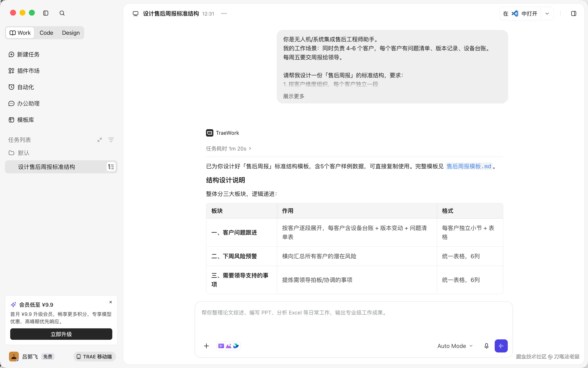This screenshot has height=368, width=588.
Task: Click 立即升级 upgrade button
Action: point(61,334)
